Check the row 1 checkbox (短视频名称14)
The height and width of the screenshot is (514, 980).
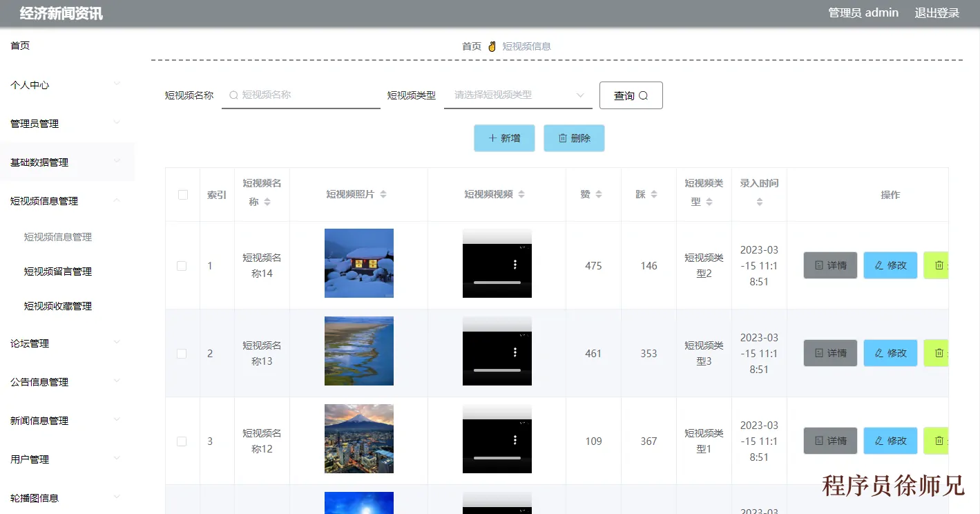pyautogui.click(x=182, y=266)
